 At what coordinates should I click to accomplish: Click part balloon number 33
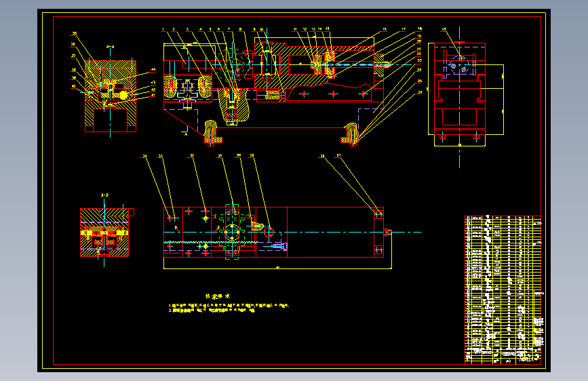pyautogui.click(x=161, y=156)
